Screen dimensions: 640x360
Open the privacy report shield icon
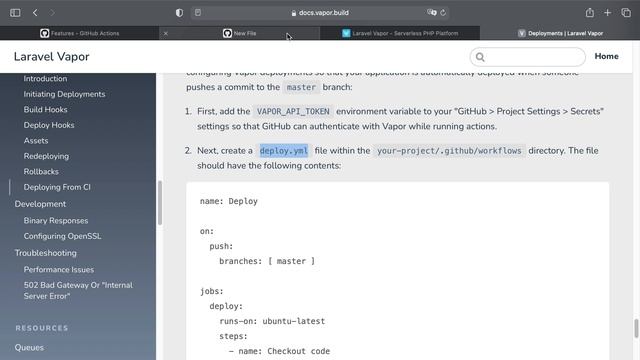click(x=179, y=13)
